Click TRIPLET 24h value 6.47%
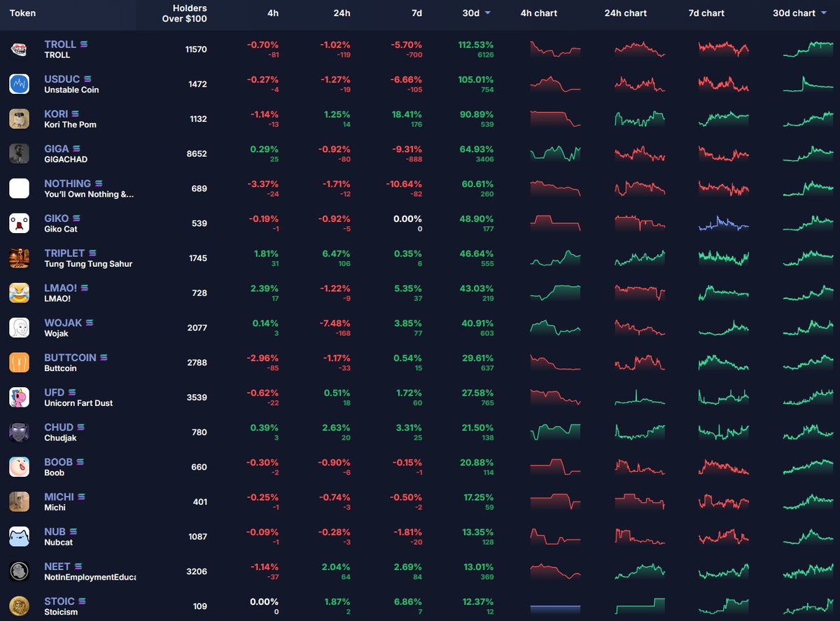840x621 pixels. [x=335, y=253]
